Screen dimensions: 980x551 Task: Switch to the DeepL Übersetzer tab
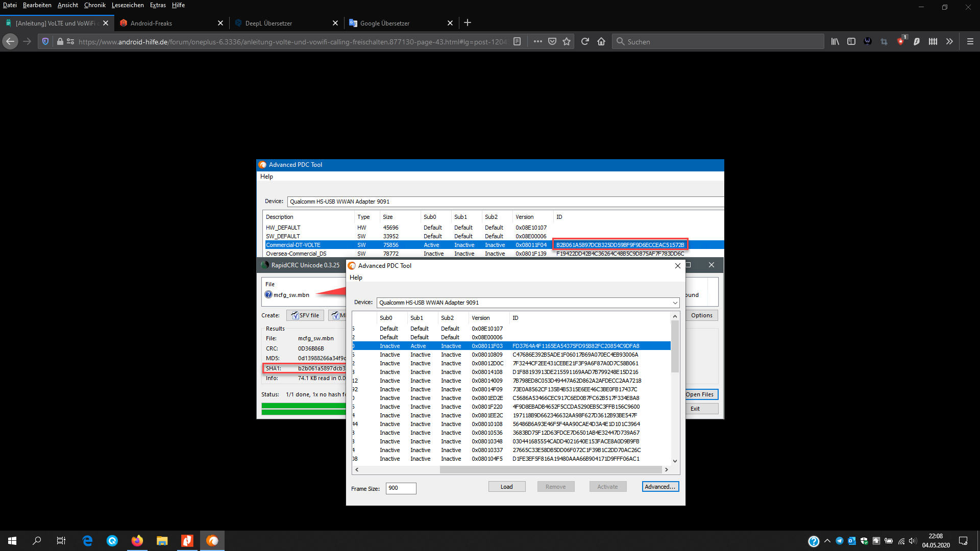click(x=281, y=23)
